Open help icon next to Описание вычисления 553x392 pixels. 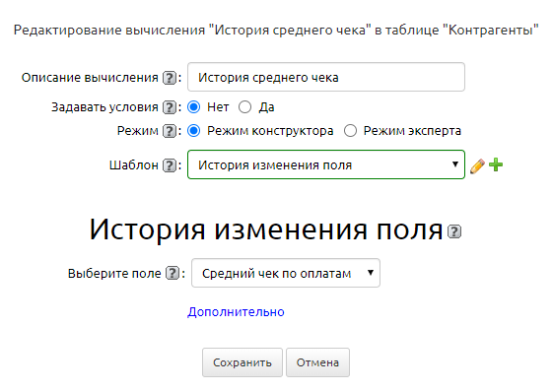pos(170,78)
